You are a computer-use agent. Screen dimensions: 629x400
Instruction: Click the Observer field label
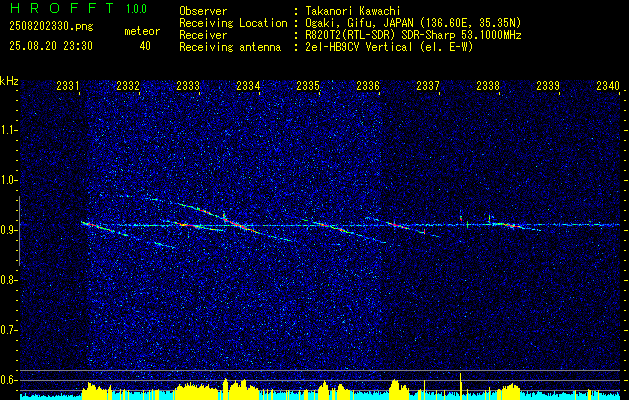pyautogui.click(x=203, y=12)
